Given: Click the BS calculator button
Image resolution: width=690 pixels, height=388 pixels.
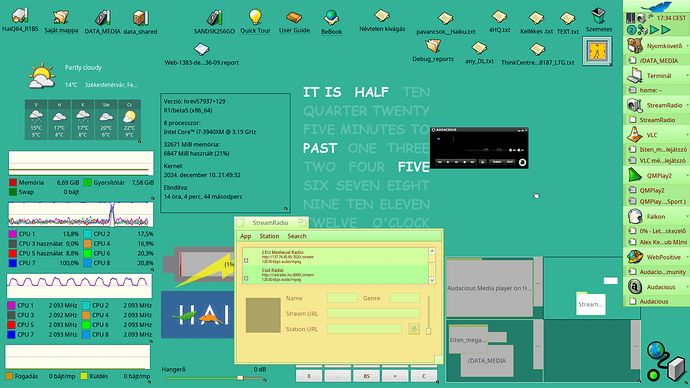Looking at the screenshot, I should 367,376.
